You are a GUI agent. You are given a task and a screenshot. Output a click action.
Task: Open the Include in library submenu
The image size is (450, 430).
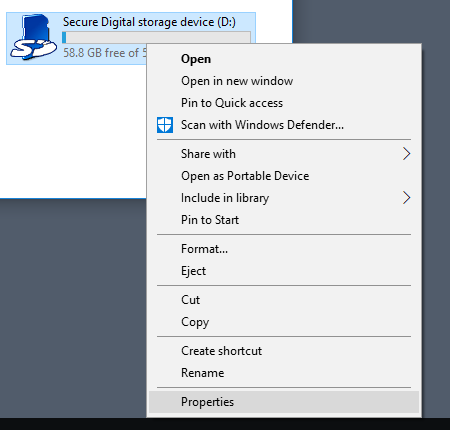(x=284, y=198)
